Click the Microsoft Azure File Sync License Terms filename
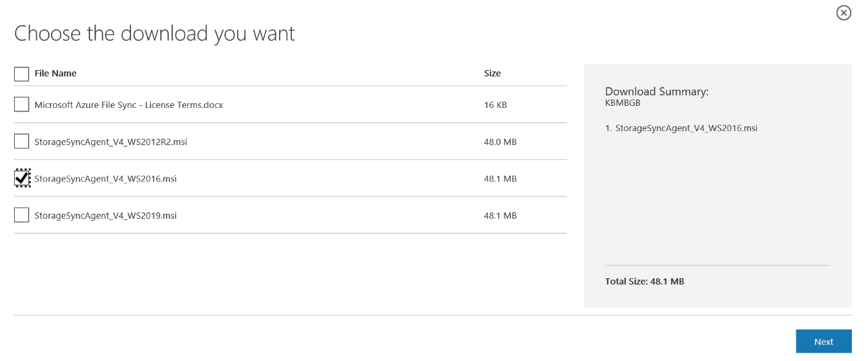The height and width of the screenshot is (361, 868). (x=128, y=105)
